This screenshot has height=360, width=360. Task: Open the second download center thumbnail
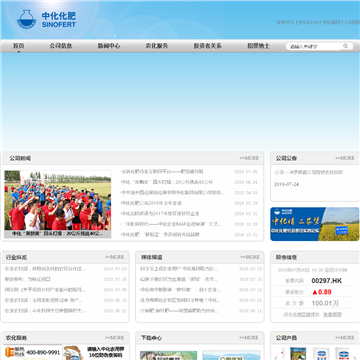click(231, 355)
